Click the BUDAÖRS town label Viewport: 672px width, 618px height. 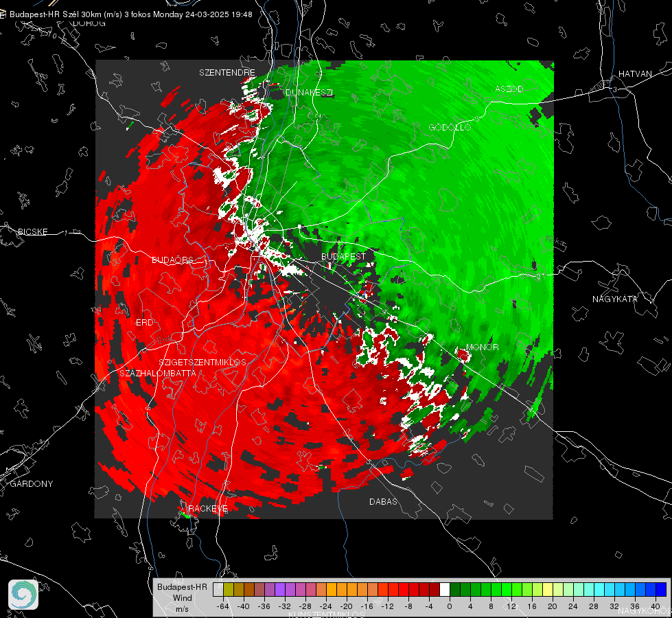click(172, 260)
